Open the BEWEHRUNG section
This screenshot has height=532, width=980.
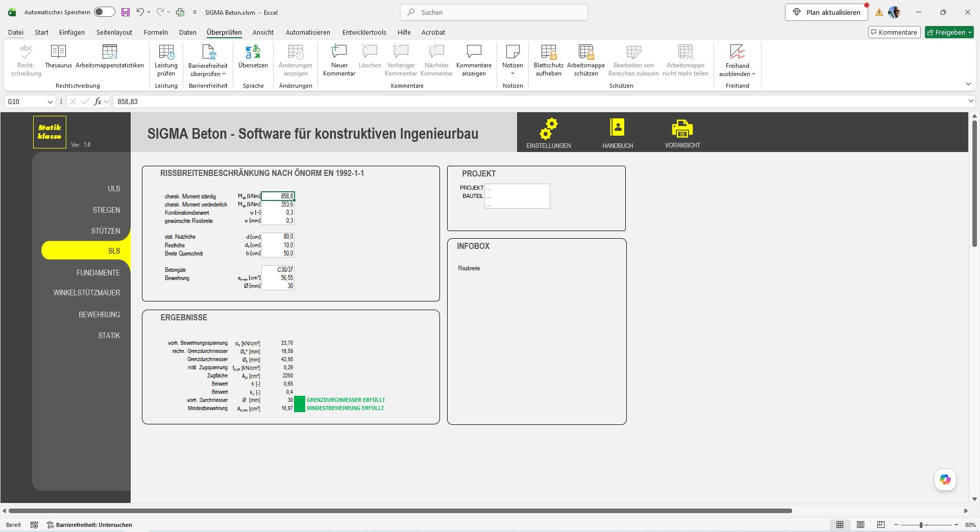(x=99, y=315)
